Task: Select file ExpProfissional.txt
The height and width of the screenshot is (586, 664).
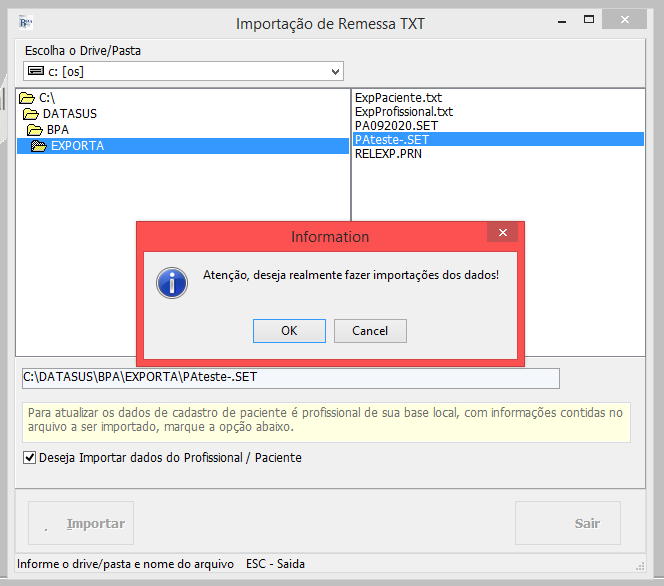Action: pyautogui.click(x=403, y=112)
